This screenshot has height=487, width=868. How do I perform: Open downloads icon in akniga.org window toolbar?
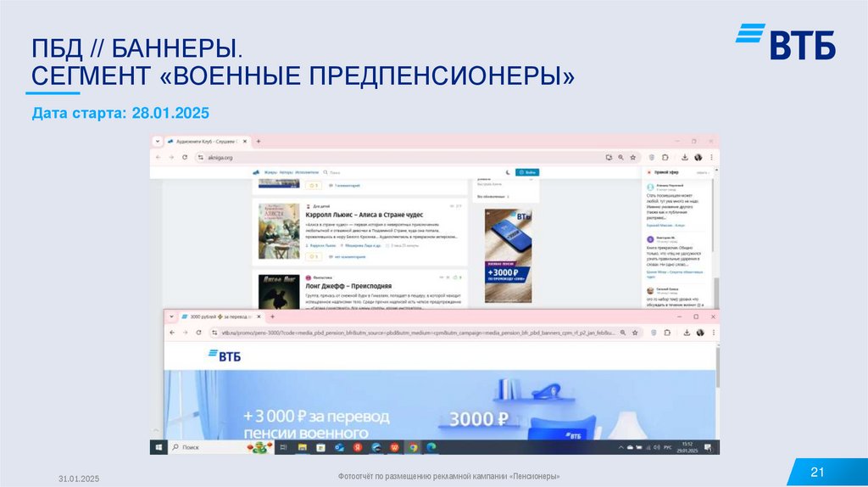click(685, 157)
